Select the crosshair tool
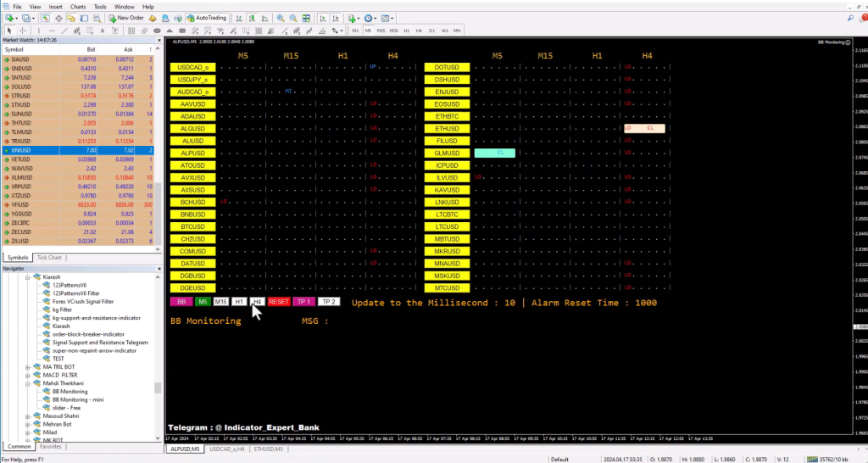 click(23, 31)
